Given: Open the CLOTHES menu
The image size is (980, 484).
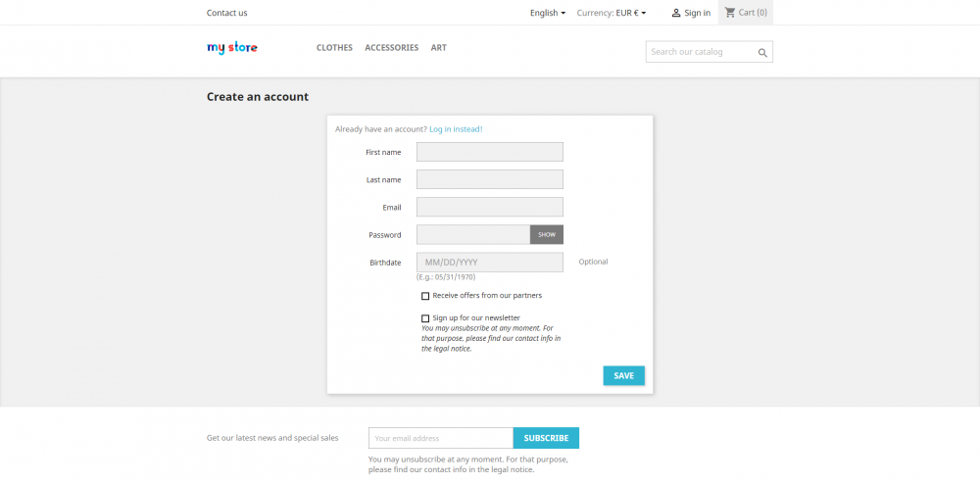Looking at the screenshot, I should [x=334, y=48].
